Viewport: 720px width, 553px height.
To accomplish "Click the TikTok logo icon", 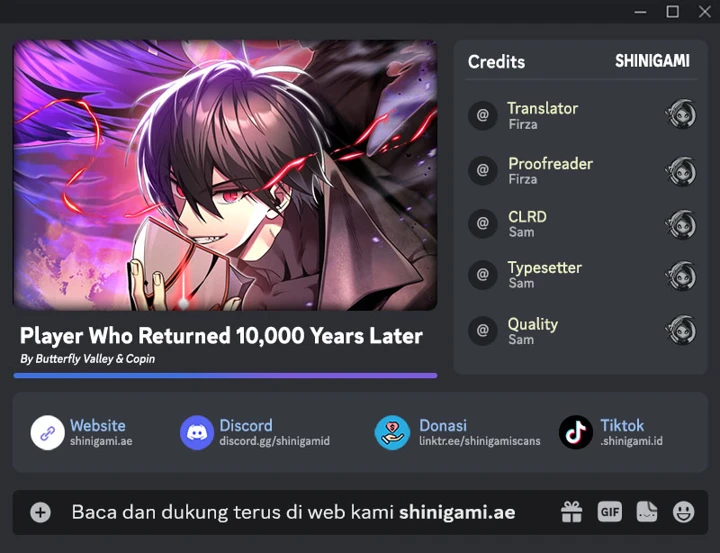I will click(576, 433).
